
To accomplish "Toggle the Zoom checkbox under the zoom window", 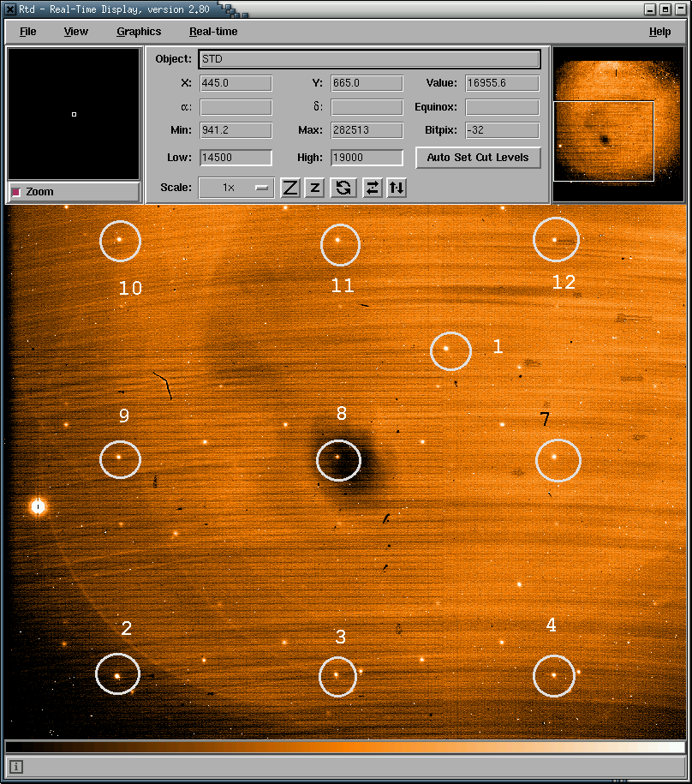I will pyautogui.click(x=16, y=192).
